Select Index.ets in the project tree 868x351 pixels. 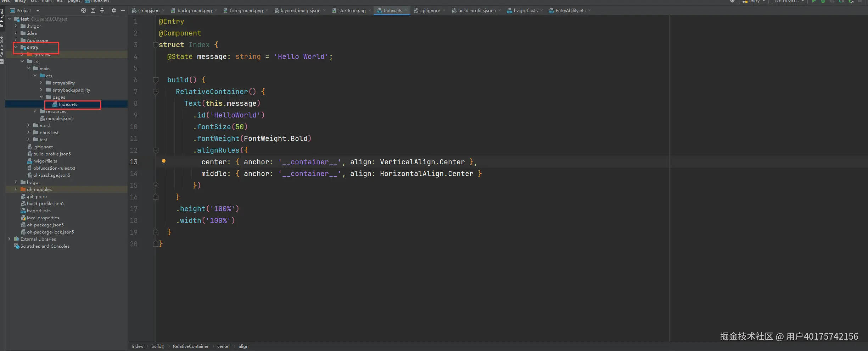66,104
